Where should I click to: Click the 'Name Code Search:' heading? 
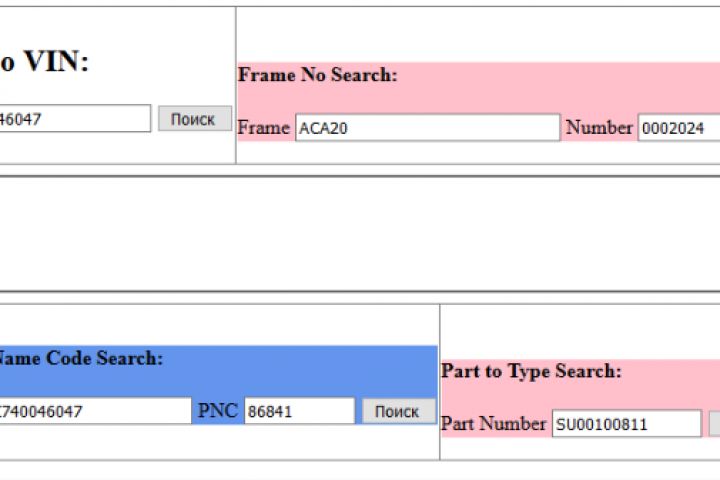80,358
